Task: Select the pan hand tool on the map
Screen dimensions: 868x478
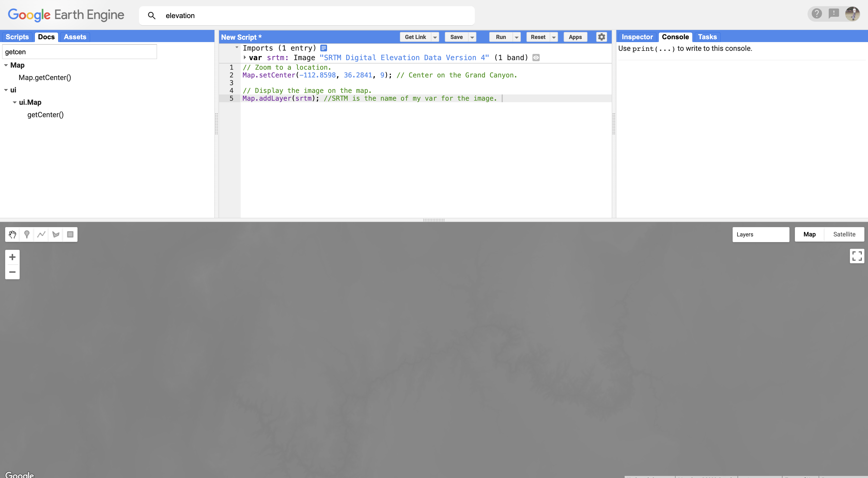Action: point(12,234)
